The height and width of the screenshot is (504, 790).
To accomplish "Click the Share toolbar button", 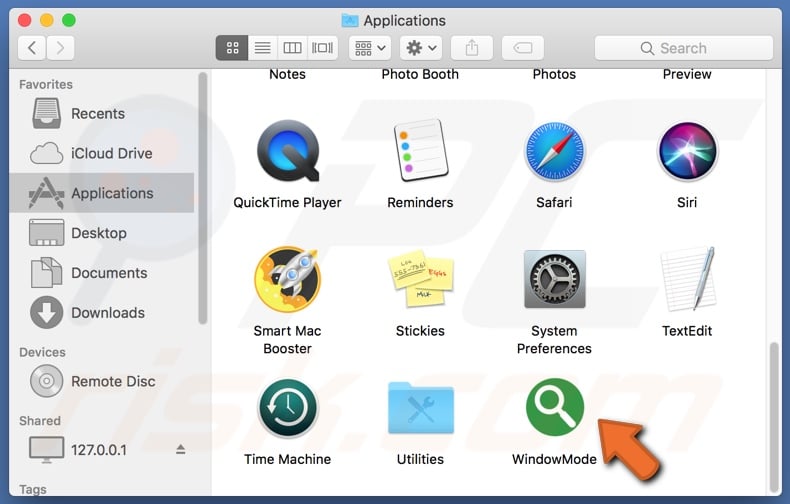I will tap(472, 48).
